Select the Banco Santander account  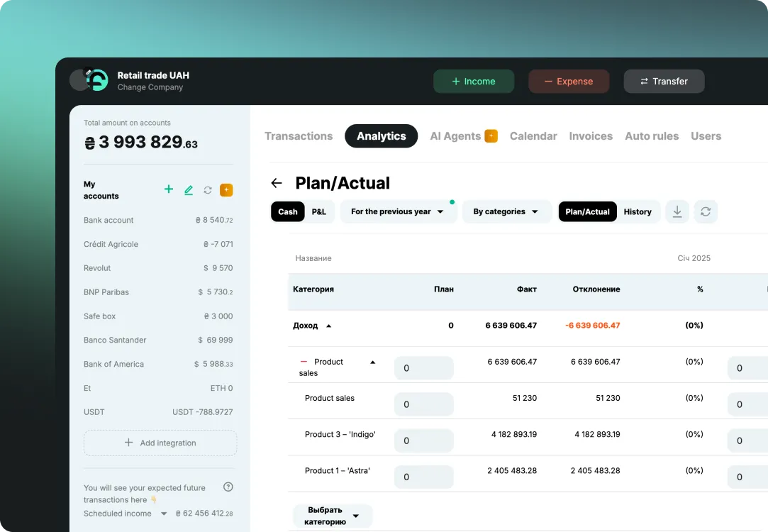[x=158, y=340]
